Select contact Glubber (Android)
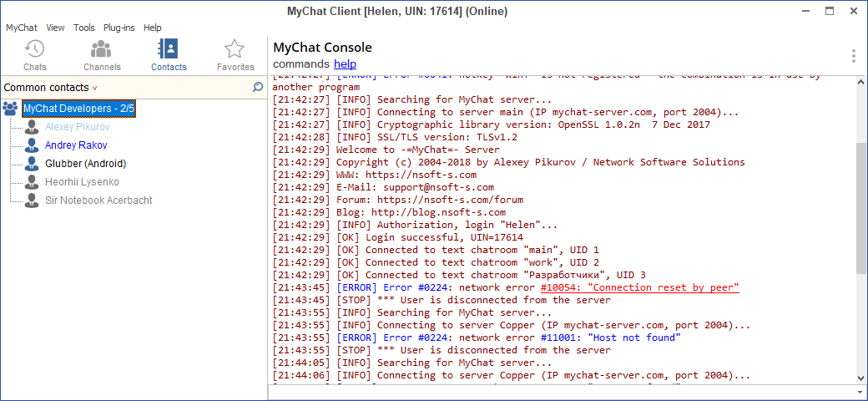 [x=86, y=164]
